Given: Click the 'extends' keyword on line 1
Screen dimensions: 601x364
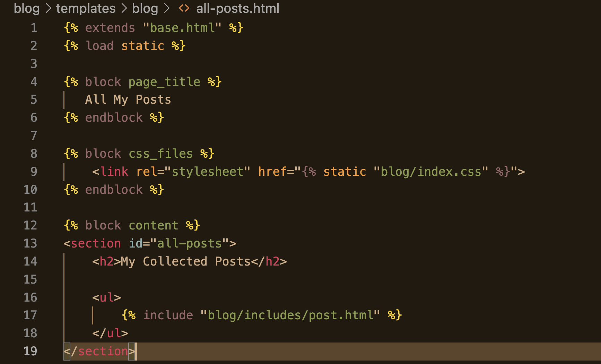Looking at the screenshot, I should [110, 28].
